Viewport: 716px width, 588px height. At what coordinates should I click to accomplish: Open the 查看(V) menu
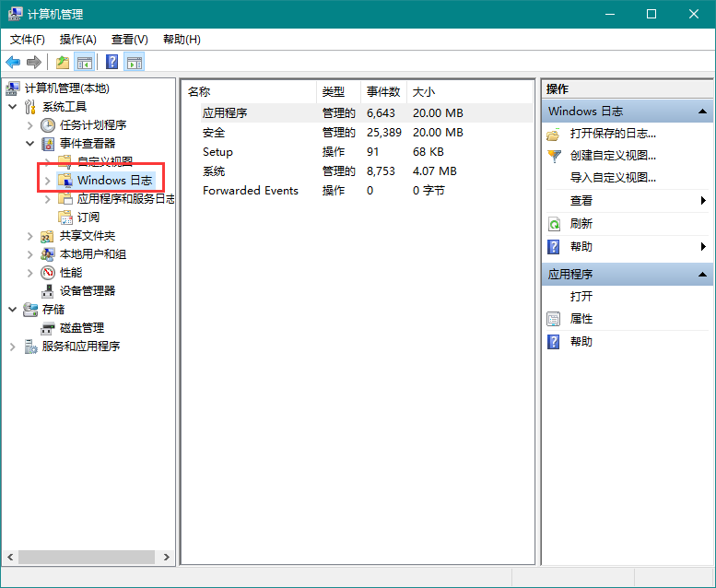pos(130,40)
